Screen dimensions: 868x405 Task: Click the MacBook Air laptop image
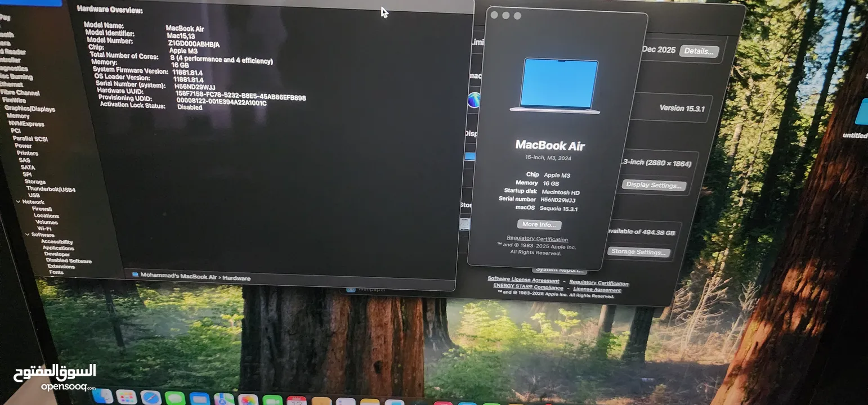[556, 85]
